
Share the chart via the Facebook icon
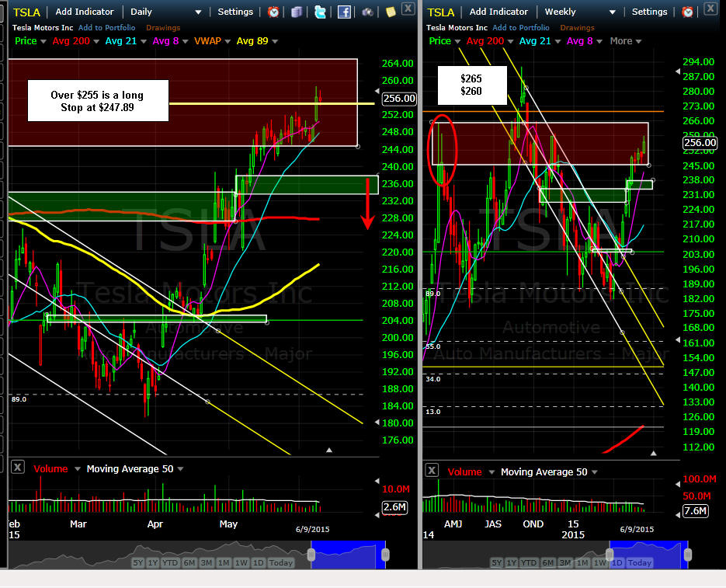[344, 12]
